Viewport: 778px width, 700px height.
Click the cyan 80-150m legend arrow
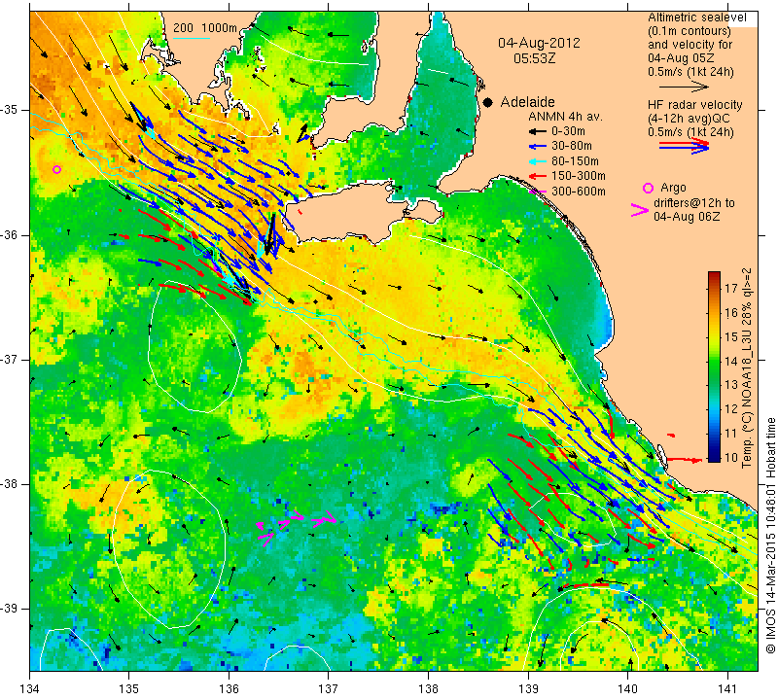[x=538, y=161]
